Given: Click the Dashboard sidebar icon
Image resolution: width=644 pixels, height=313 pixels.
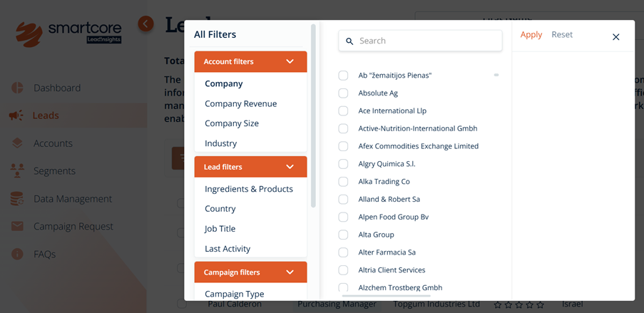Looking at the screenshot, I should coord(18,88).
